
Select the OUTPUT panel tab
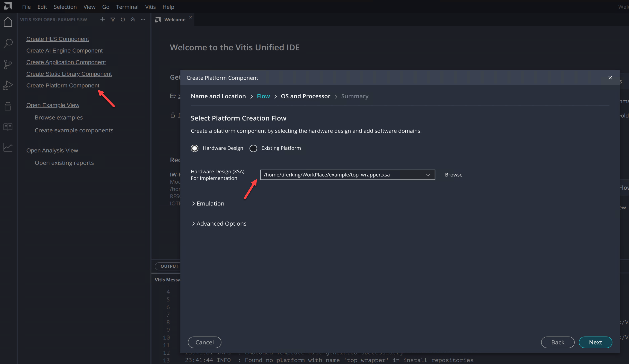point(169,266)
